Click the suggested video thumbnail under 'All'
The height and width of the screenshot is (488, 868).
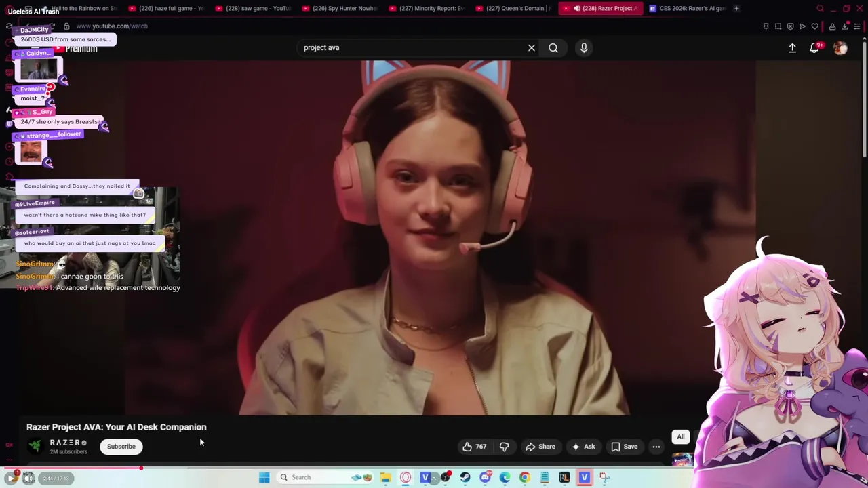click(684, 461)
